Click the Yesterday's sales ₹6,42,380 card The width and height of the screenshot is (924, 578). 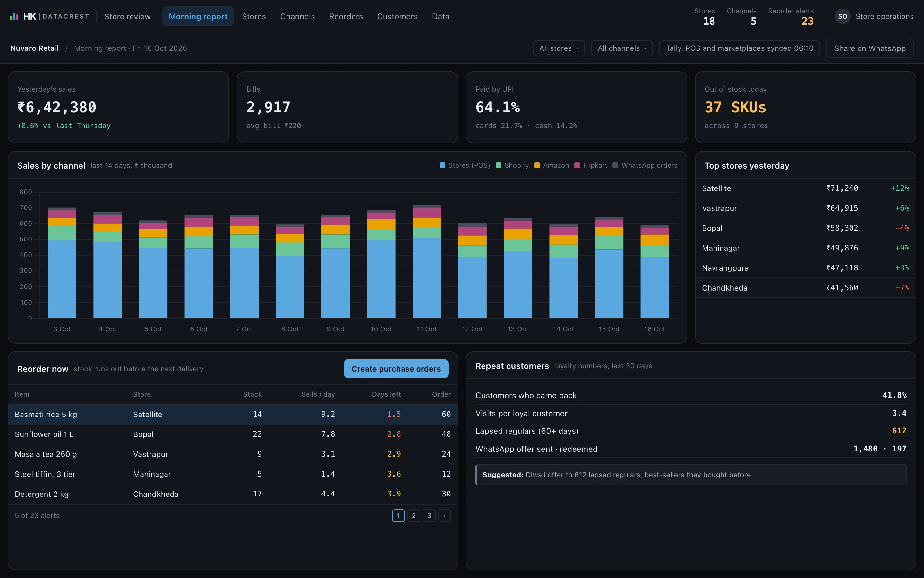click(118, 107)
